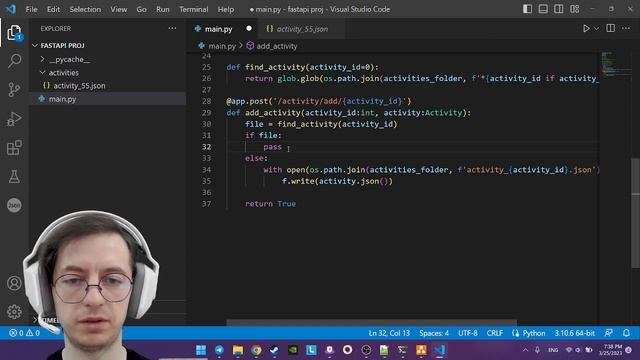Place cursor on line 37 return True

click(x=270, y=204)
